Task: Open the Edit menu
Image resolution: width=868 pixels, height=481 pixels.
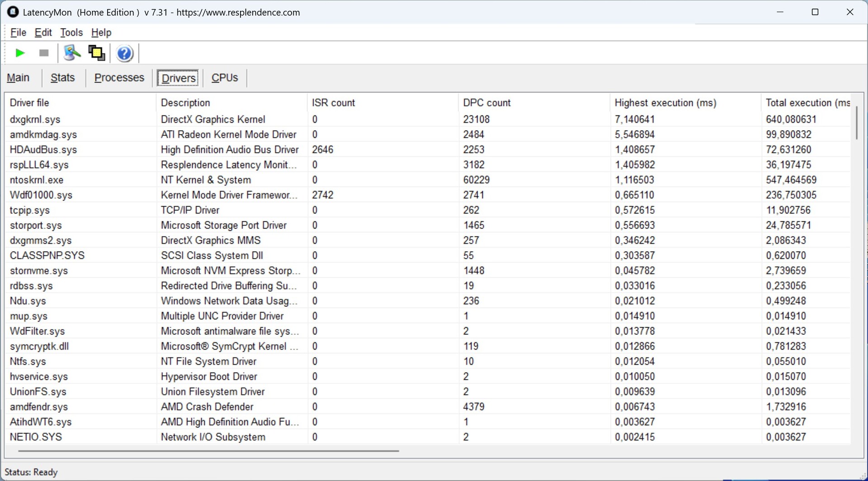Action: click(x=43, y=33)
